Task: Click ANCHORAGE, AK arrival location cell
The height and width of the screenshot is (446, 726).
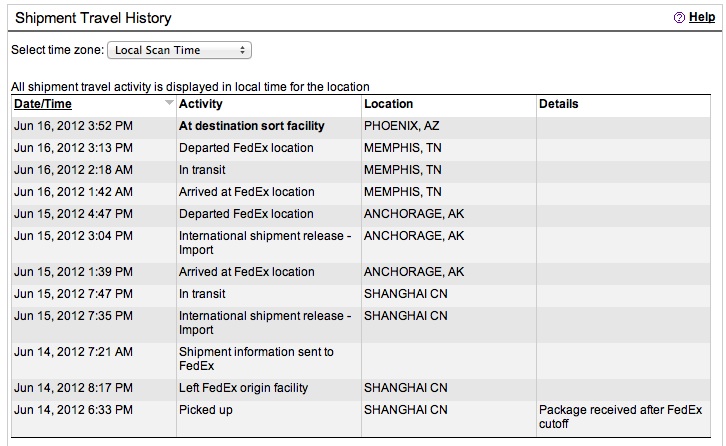Action: click(414, 272)
